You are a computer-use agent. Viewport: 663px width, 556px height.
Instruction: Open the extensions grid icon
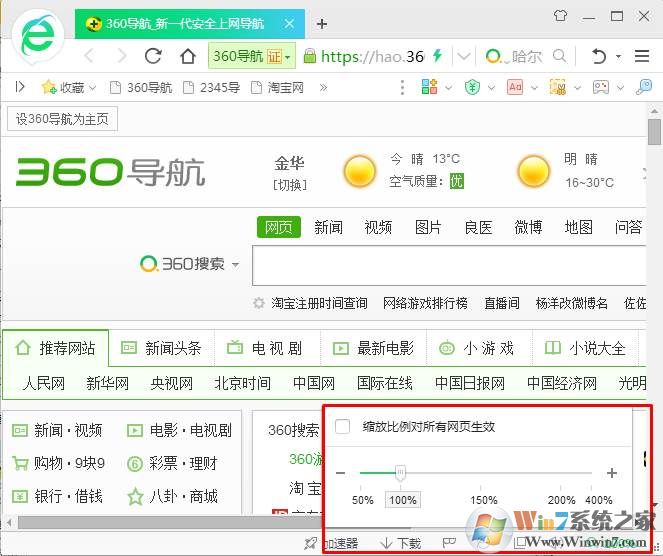pyautogui.click(x=429, y=87)
